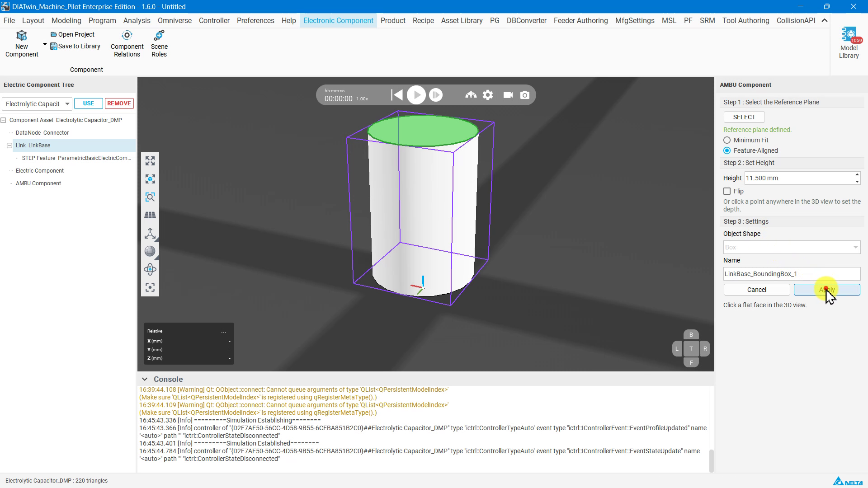Click the REMOVE button

119,103
